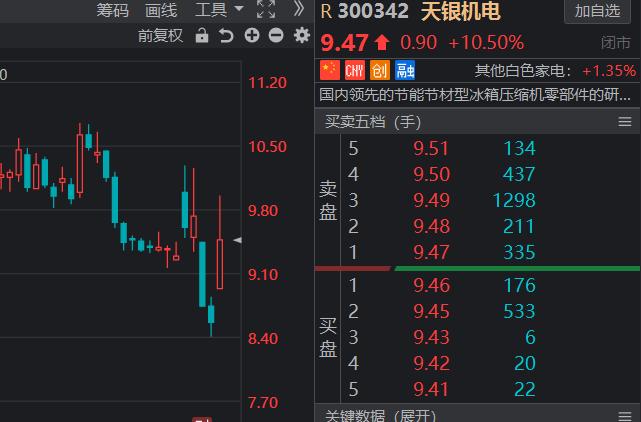Click sell volume 1298
This screenshot has height=422, width=641.
tap(514, 200)
